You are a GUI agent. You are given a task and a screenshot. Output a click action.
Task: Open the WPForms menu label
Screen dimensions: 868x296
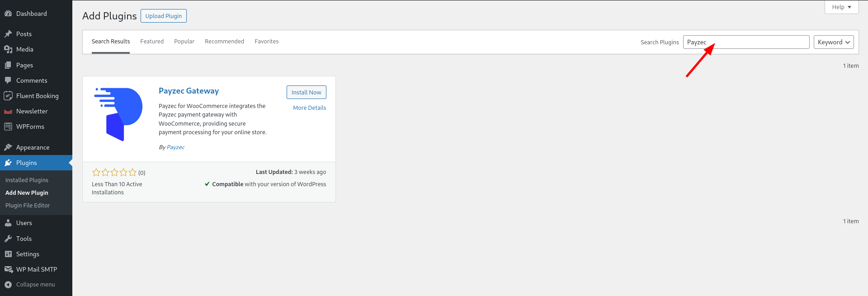tap(30, 127)
